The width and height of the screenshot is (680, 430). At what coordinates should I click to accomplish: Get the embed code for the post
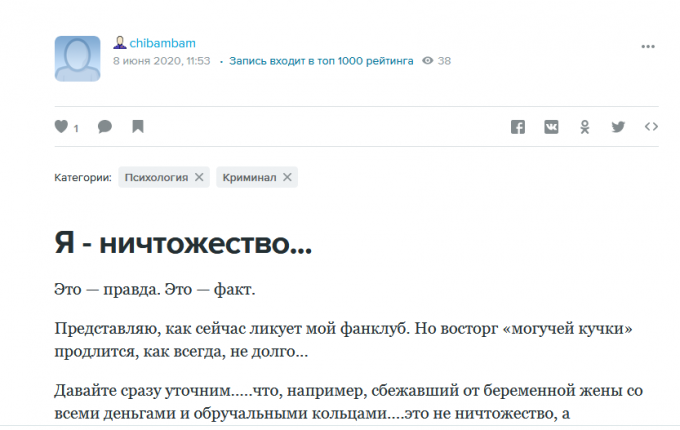[x=650, y=127]
